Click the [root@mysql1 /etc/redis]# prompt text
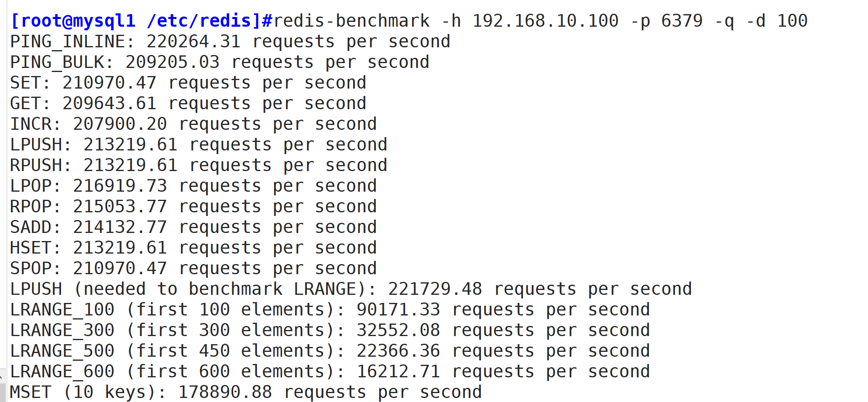This screenshot has height=402, width=868. pos(142,21)
